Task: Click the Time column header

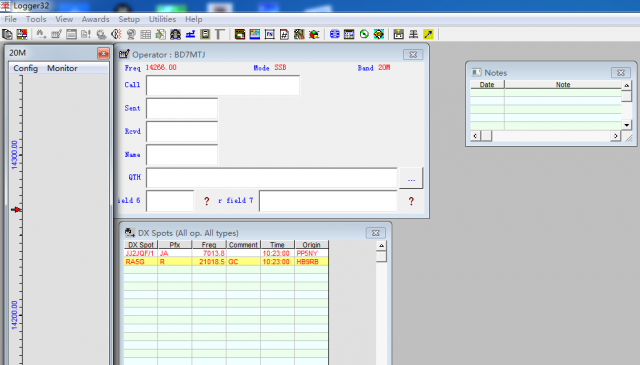Action: (x=277, y=245)
